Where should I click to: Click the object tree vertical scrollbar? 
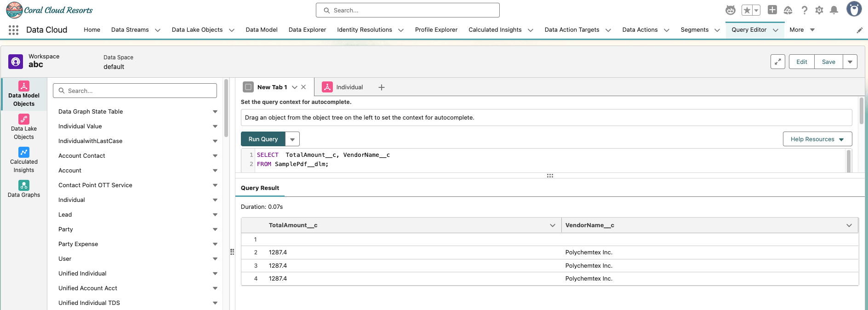[226, 109]
